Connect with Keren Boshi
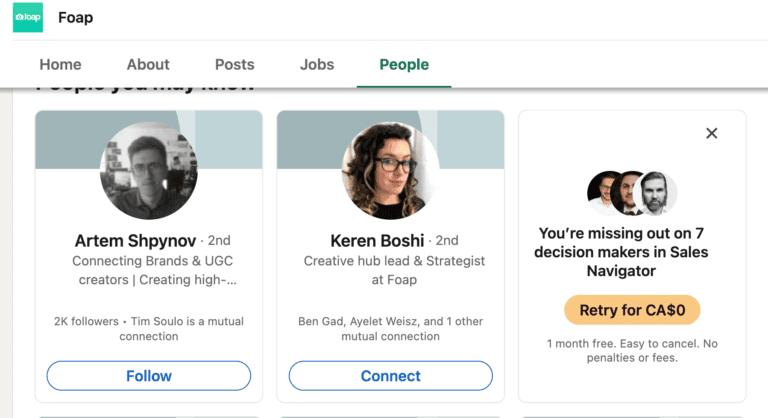The image size is (768, 418). pyautogui.click(x=390, y=376)
